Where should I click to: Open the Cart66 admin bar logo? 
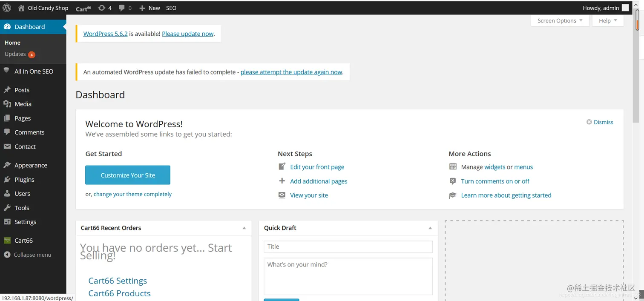tap(83, 9)
